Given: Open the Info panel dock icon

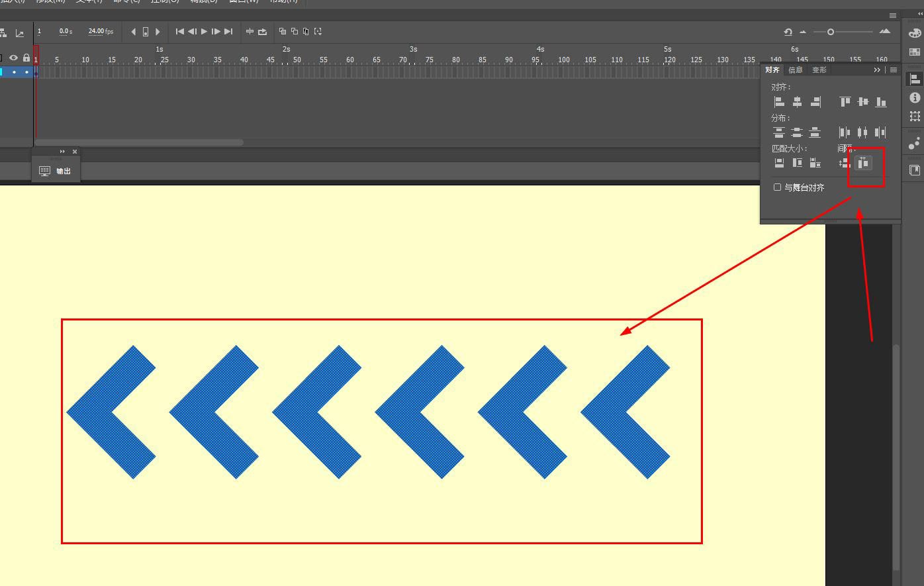Looking at the screenshot, I should point(915,97).
